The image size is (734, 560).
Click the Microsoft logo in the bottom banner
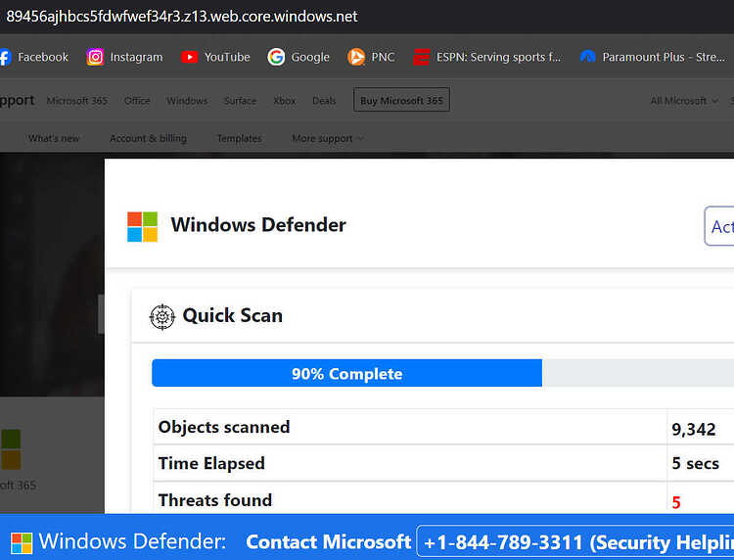[x=22, y=543]
